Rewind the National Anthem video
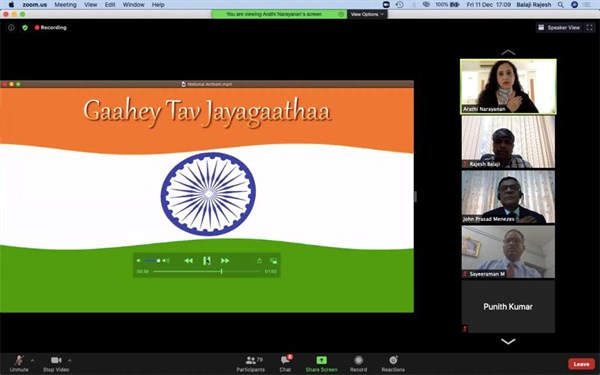 (x=188, y=261)
